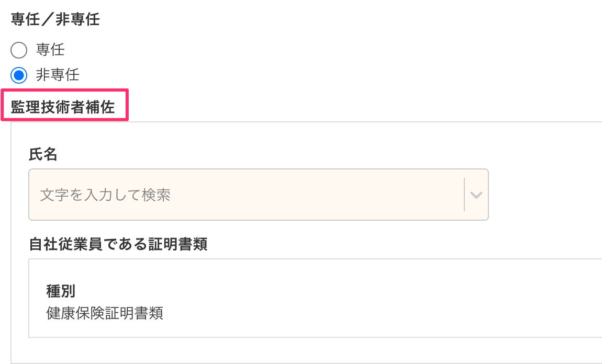Click the 健康保険証明書類 value text
Screen dimensions: 602x364
pyautogui.click(x=105, y=313)
